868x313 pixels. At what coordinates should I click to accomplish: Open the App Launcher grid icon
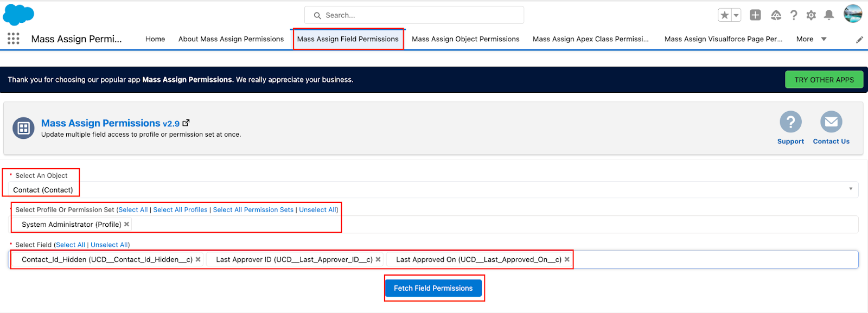pyautogui.click(x=14, y=39)
